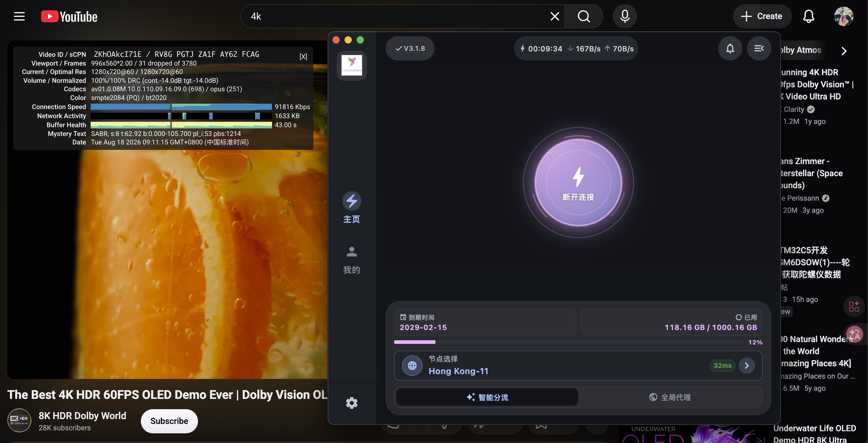The width and height of the screenshot is (868, 443).
Task: Click the pink floating translate icon
Action: (854, 335)
